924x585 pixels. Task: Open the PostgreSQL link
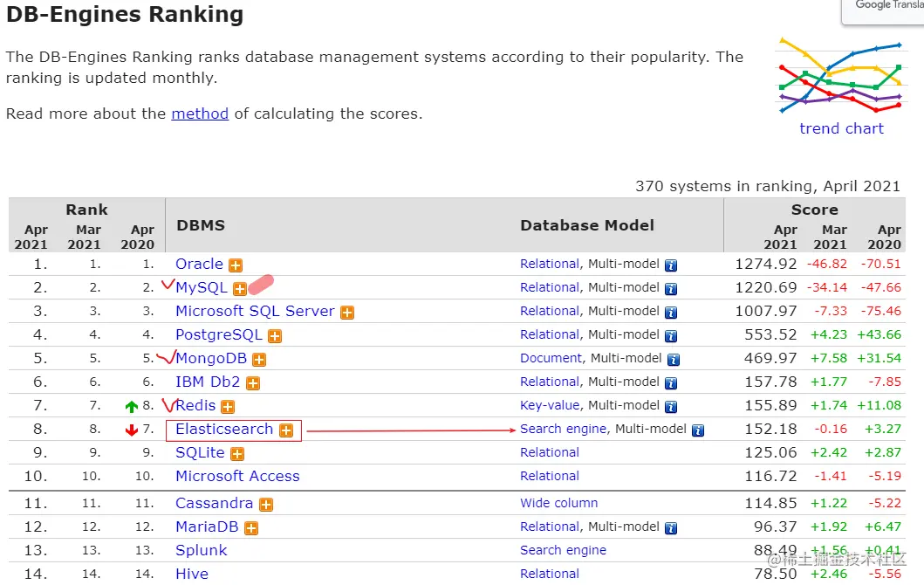tap(219, 334)
